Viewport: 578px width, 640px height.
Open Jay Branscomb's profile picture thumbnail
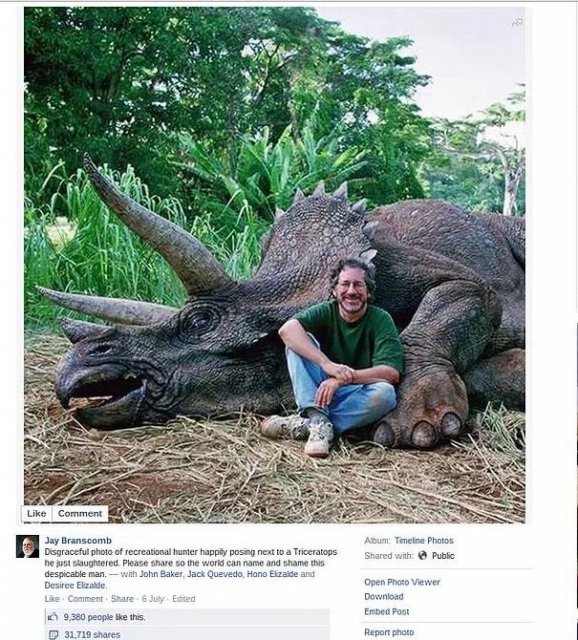pos(27,547)
